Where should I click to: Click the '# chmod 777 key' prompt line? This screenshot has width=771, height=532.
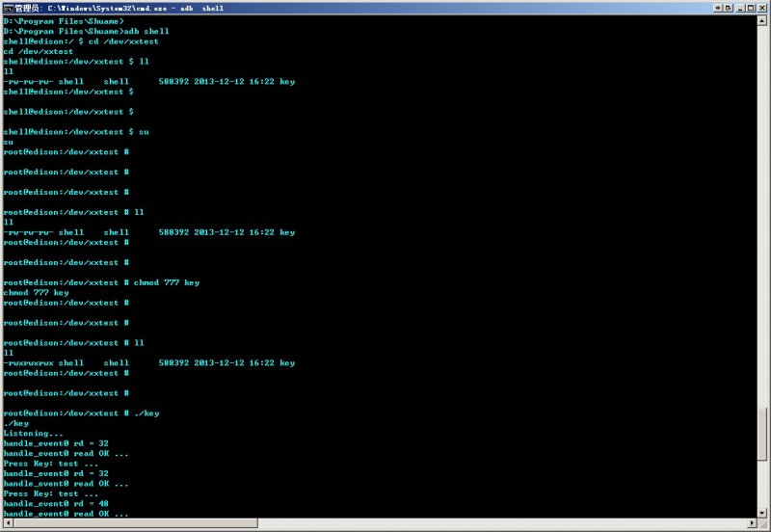[x=101, y=282]
